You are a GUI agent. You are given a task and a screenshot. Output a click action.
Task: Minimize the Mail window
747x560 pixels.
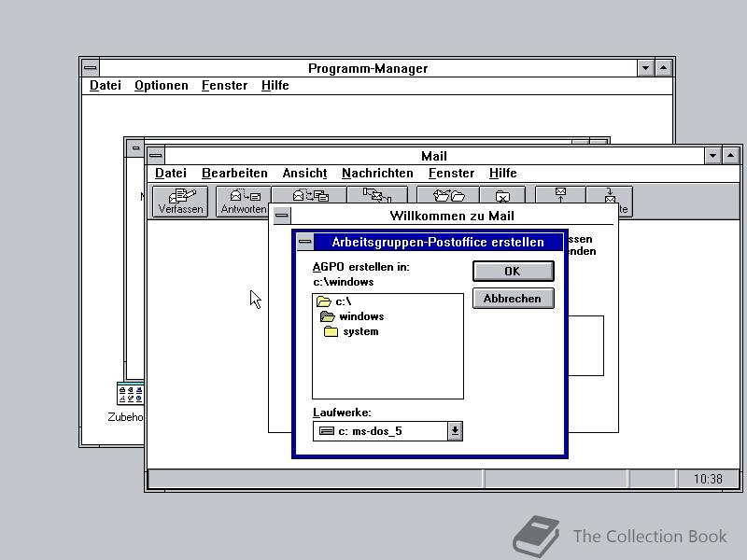point(712,156)
